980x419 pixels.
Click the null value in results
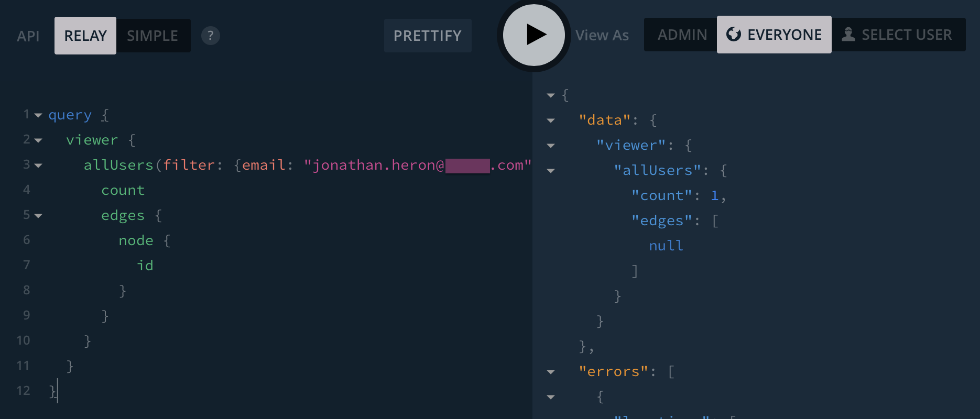pyautogui.click(x=666, y=246)
